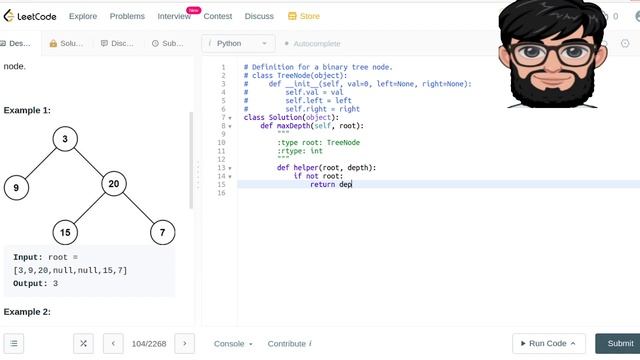The height and width of the screenshot is (360, 640).
Task: Open the Contest page
Action: tap(218, 16)
